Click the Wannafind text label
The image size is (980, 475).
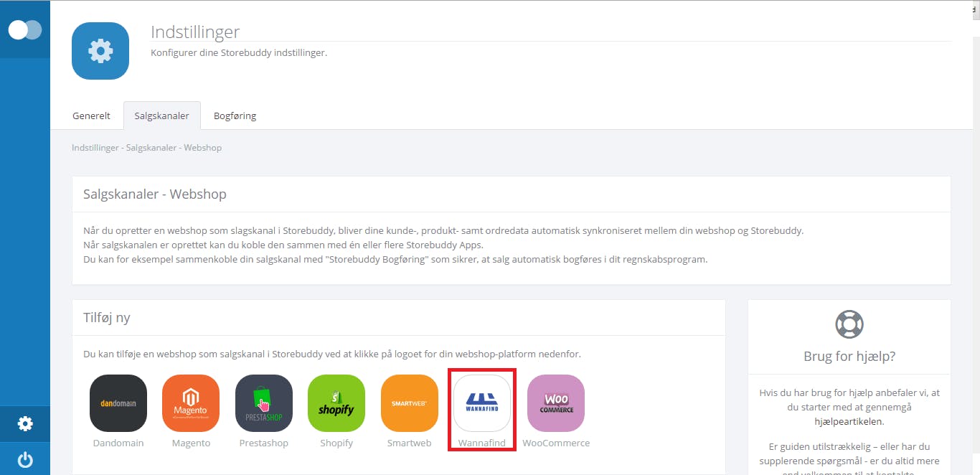[x=482, y=443]
